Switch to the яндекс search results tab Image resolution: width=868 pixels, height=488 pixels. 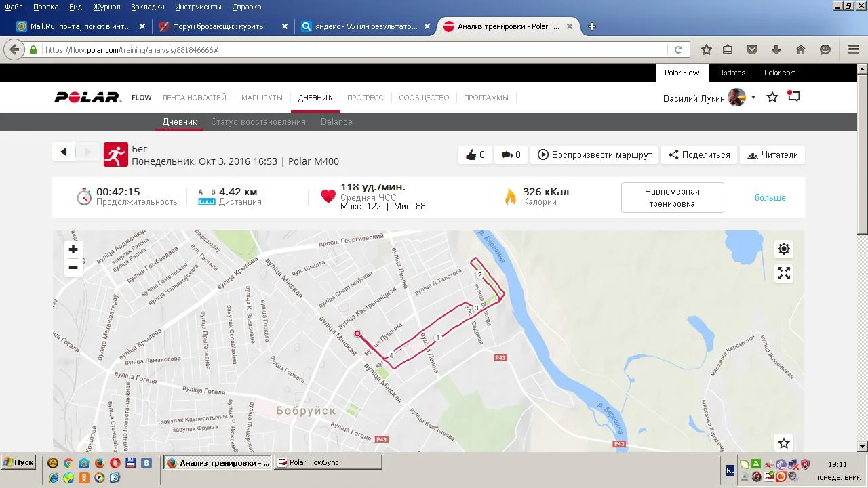coord(366,26)
